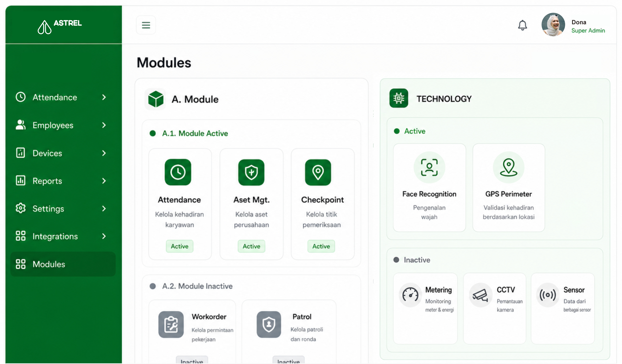Click the Metering gauge icon
The height and width of the screenshot is (364, 622).
410,295
